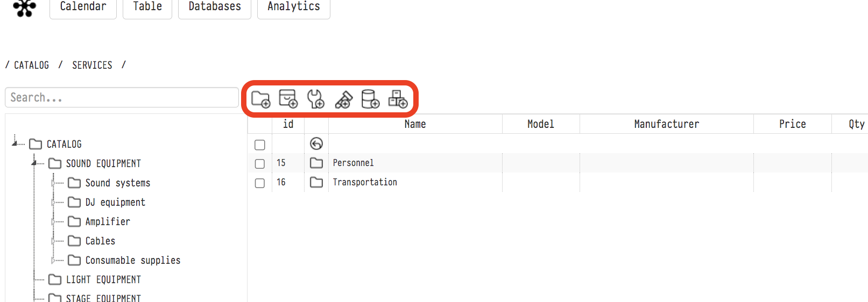The height and width of the screenshot is (302, 868).
Task: Open the Transportation folder row
Action: click(364, 182)
